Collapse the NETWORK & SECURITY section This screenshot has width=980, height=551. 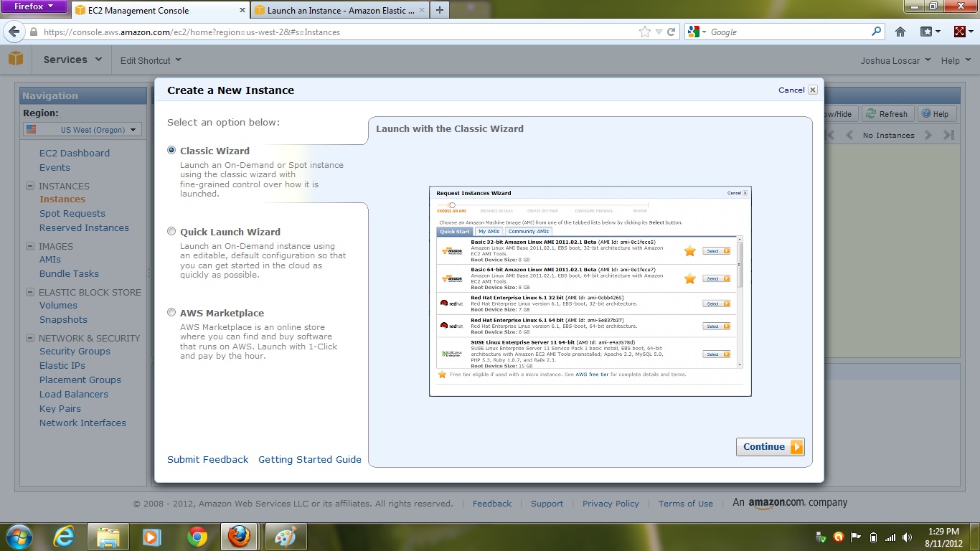tap(30, 338)
